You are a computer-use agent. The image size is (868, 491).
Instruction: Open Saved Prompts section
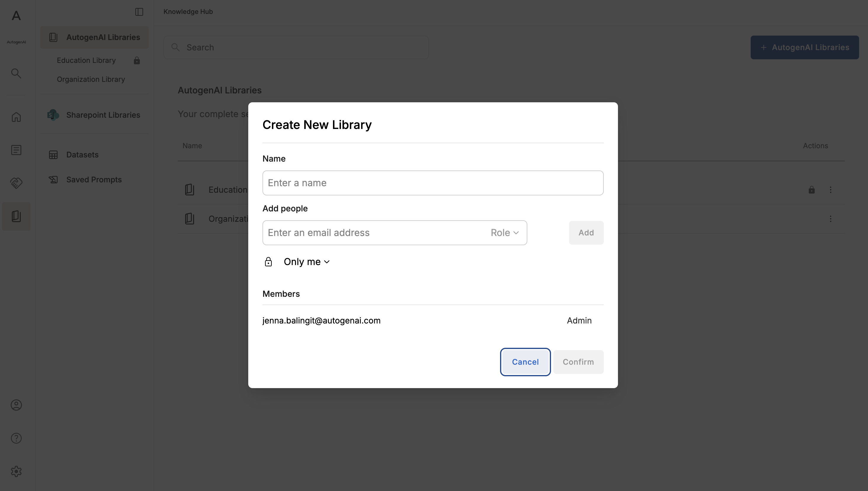tap(94, 180)
